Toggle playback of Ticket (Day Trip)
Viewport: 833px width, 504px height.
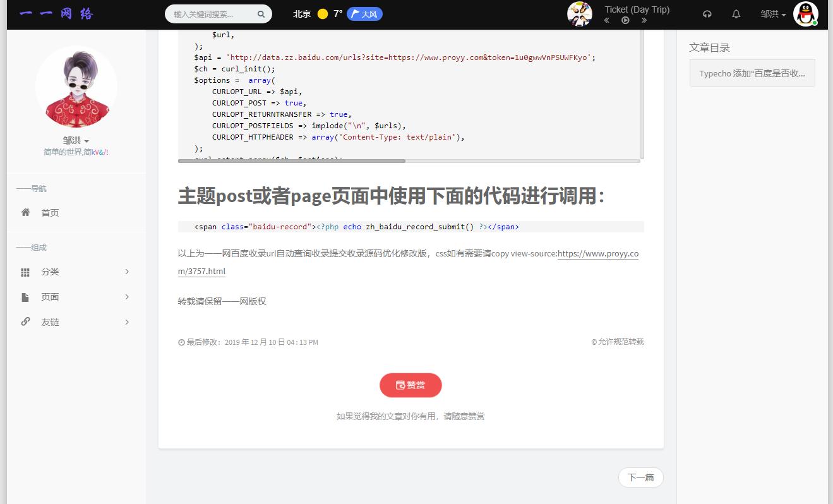click(x=625, y=20)
